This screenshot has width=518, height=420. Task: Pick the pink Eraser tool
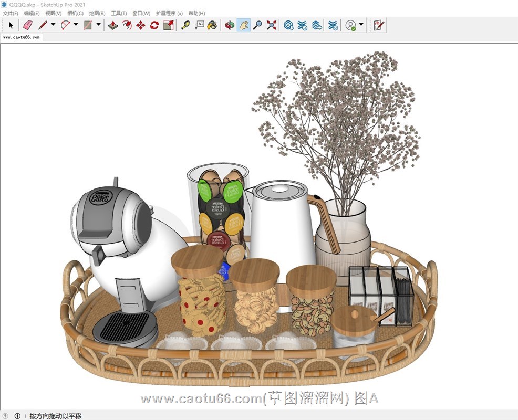[28, 25]
